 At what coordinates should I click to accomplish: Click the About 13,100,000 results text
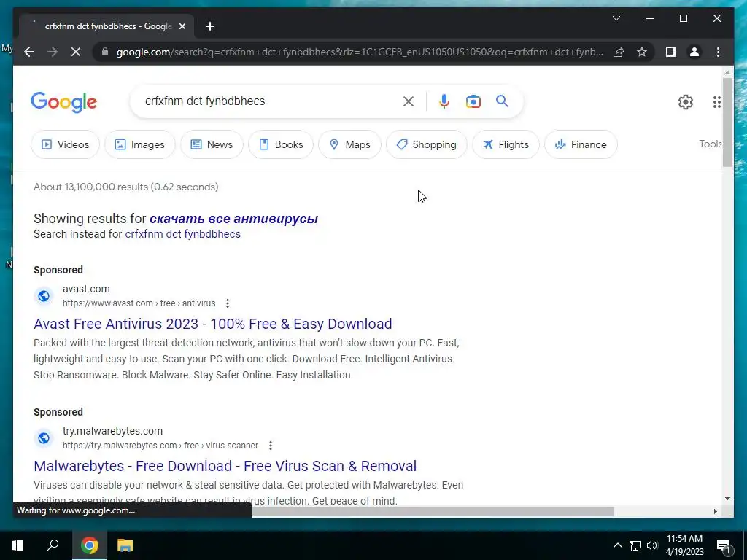[x=125, y=187]
